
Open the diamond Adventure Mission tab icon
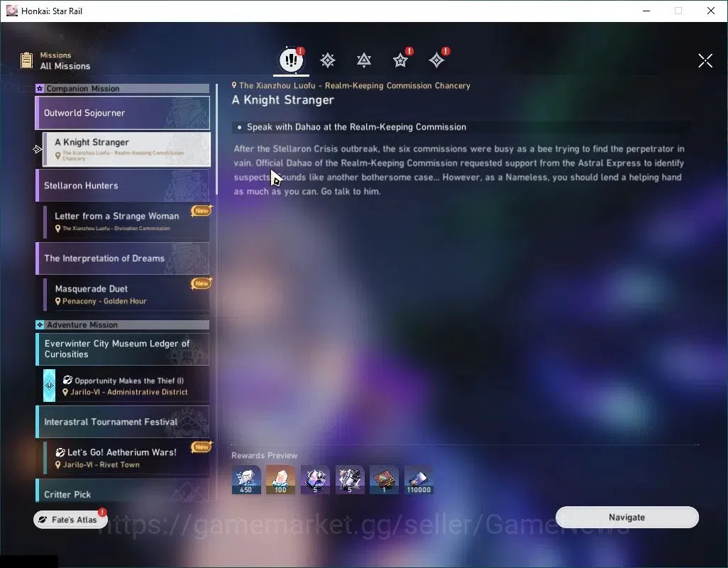436,60
